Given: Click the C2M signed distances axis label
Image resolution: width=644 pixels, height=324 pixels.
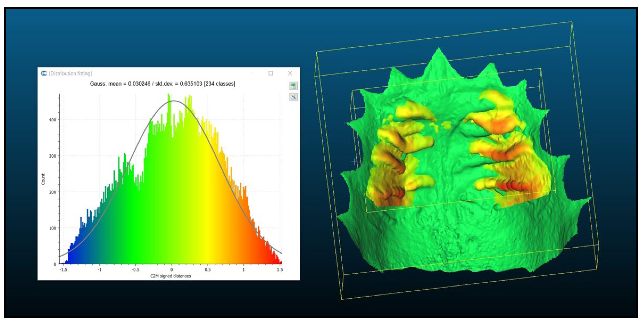Looking at the screenshot, I should 171,276.
